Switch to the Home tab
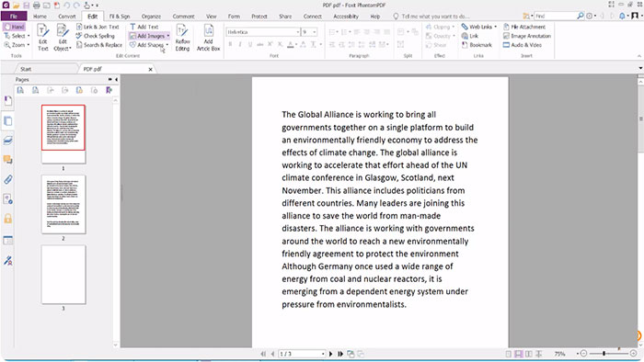This screenshot has width=644, height=362. [x=40, y=16]
